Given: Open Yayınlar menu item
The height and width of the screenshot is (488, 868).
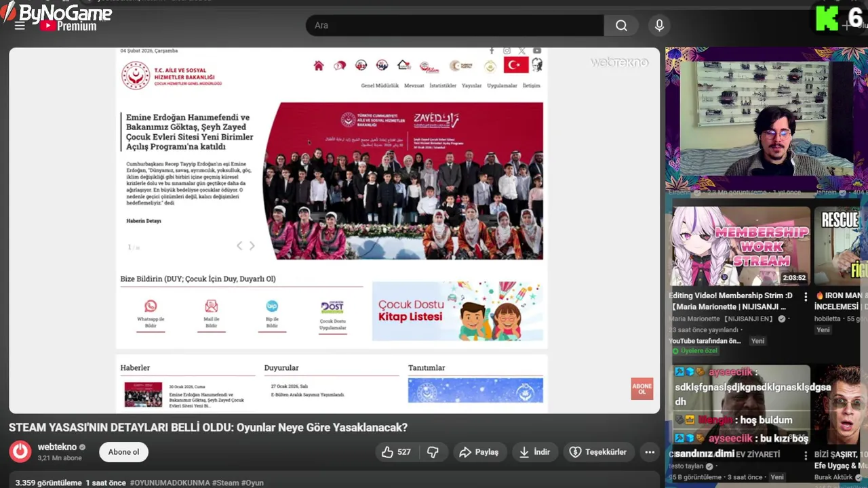Looking at the screenshot, I should click(472, 86).
